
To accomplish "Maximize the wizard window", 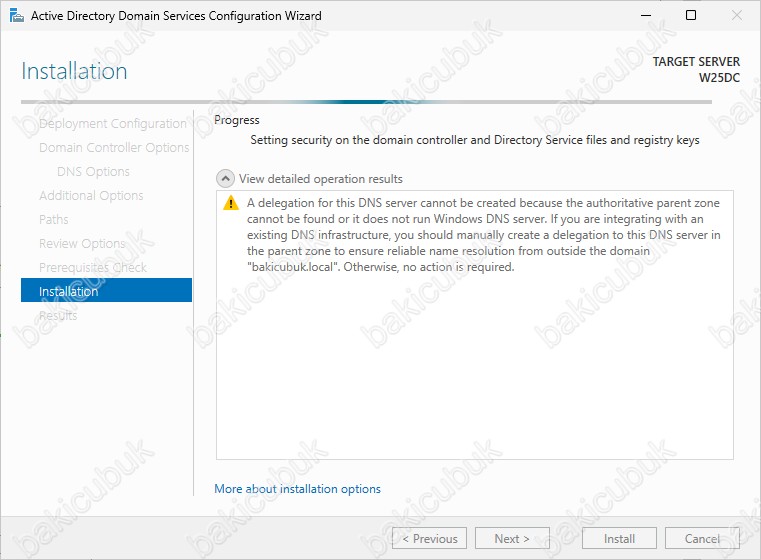I will pyautogui.click(x=691, y=16).
